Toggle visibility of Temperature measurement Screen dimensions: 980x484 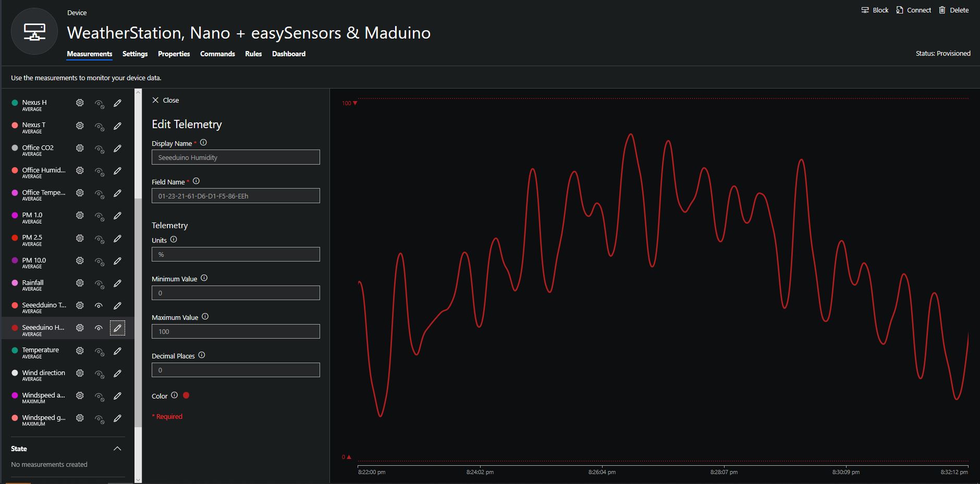pyautogui.click(x=99, y=351)
